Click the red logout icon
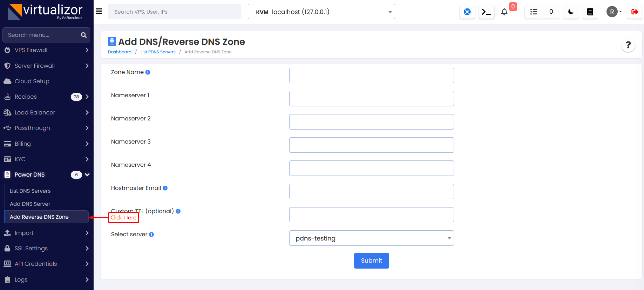 tap(635, 12)
